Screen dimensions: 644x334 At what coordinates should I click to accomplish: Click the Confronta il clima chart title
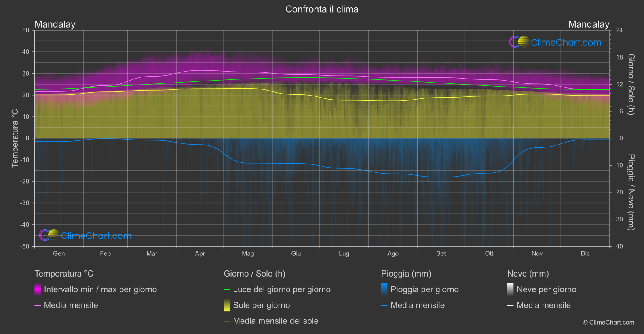coord(322,9)
